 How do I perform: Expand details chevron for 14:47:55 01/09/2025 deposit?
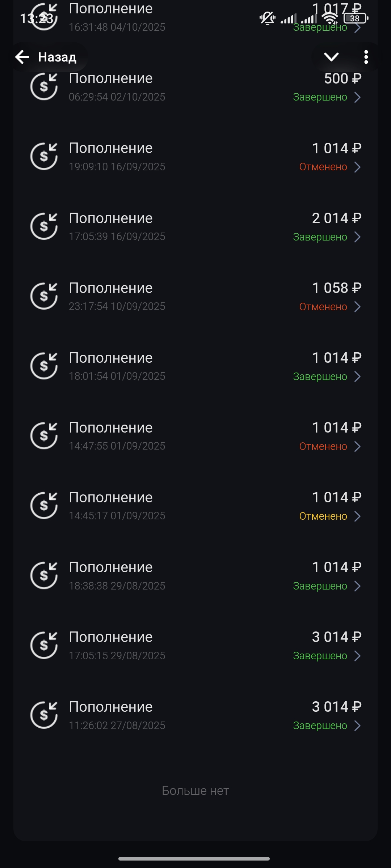point(357,446)
